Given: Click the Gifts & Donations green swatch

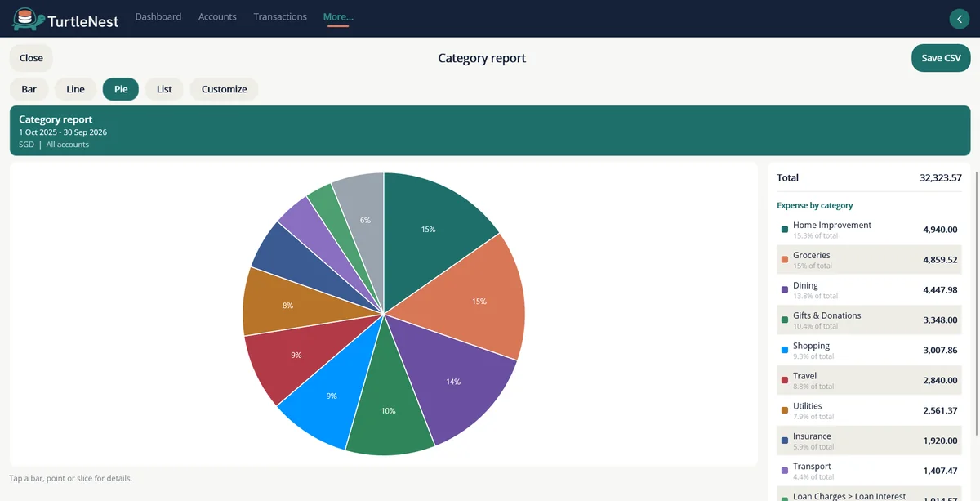Looking at the screenshot, I should pos(785,320).
